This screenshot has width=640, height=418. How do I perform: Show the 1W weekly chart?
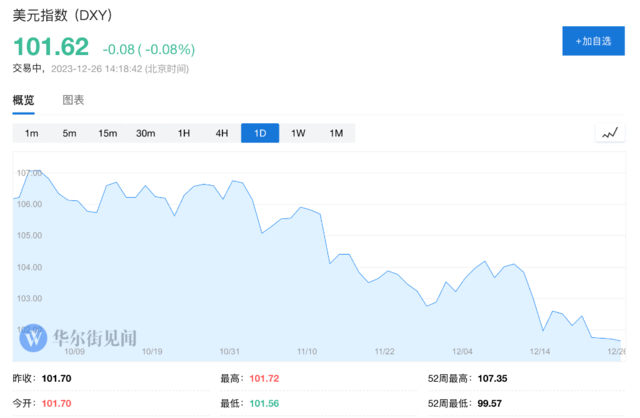point(298,134)
